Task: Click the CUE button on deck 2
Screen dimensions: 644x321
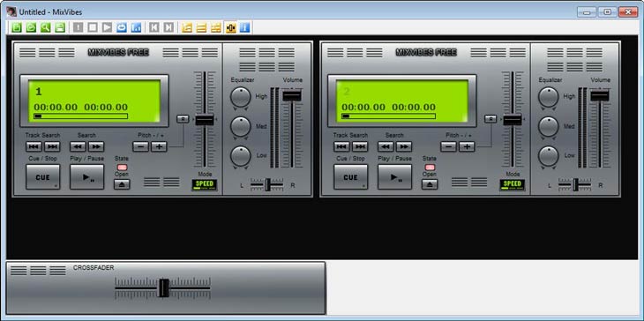Action: coord(351,177)
